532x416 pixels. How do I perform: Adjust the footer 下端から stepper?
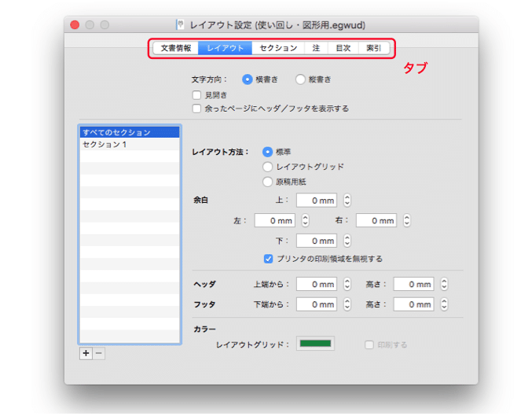347,304
